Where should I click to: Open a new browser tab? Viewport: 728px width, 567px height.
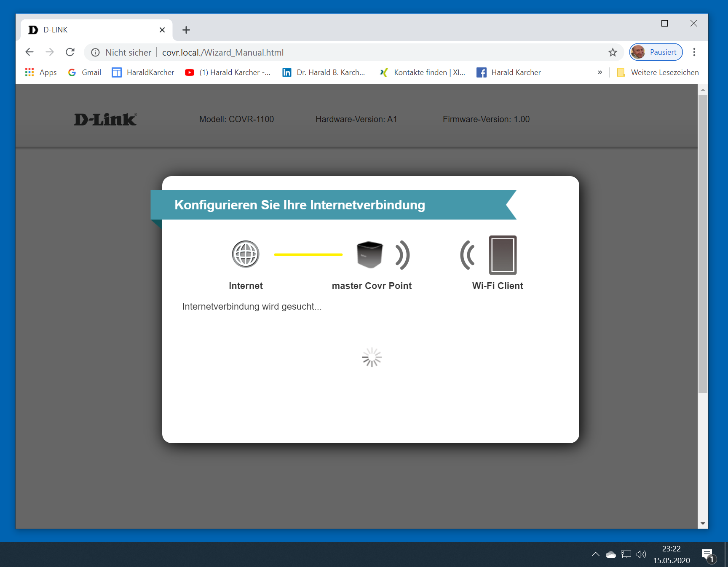click(186, 30)
